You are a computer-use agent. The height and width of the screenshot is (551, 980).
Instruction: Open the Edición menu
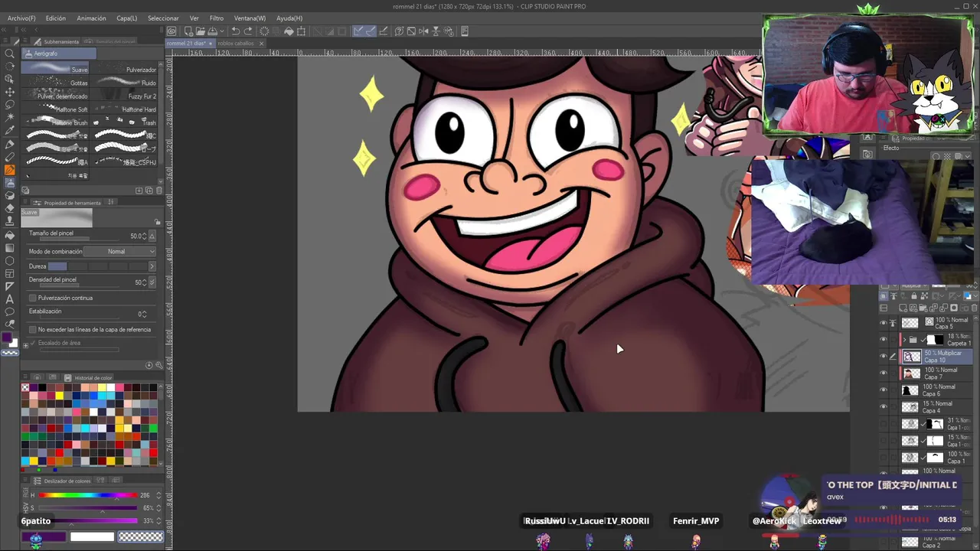click(x=56, y=18)
